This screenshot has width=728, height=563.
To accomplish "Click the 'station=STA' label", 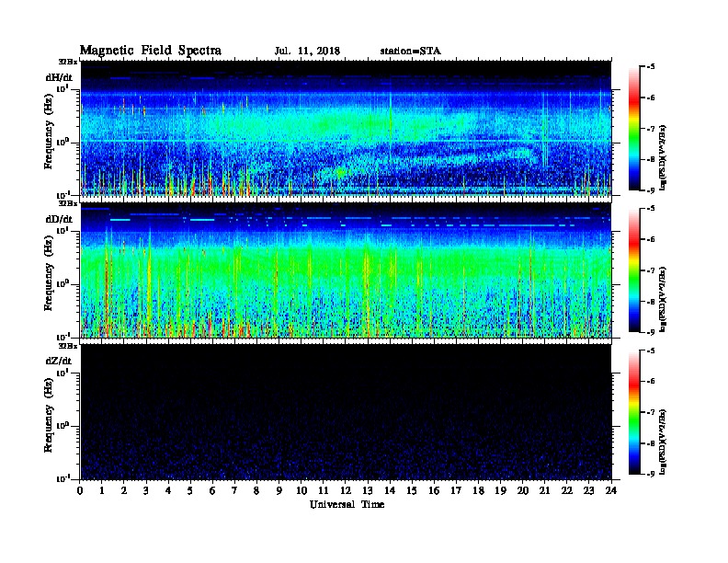I will coord(411,52).
